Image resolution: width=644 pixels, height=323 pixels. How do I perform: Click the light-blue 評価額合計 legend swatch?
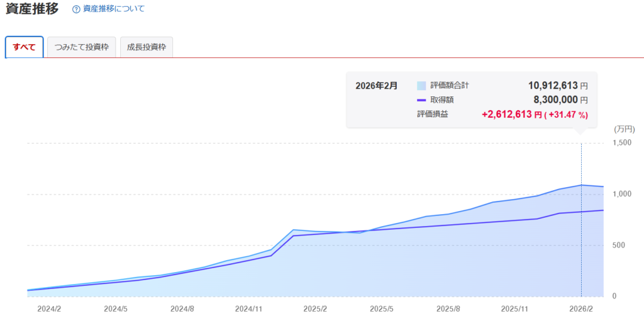[421, 86]
